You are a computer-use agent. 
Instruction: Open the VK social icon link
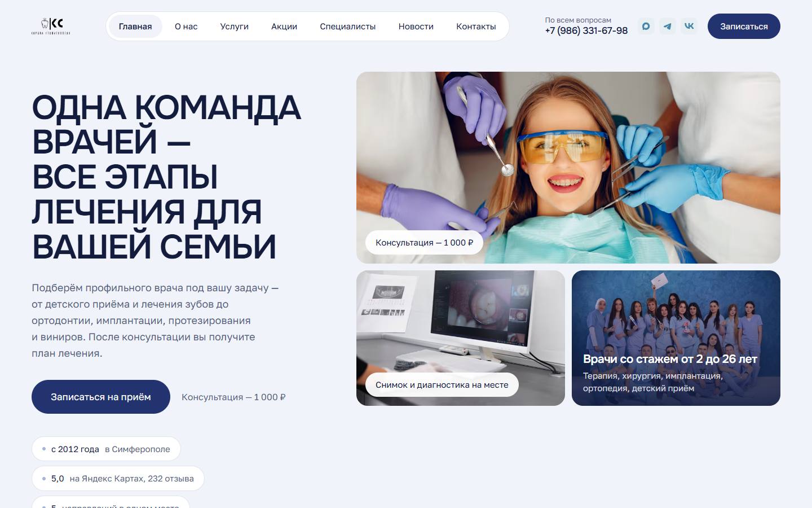[x=689, y=26]
